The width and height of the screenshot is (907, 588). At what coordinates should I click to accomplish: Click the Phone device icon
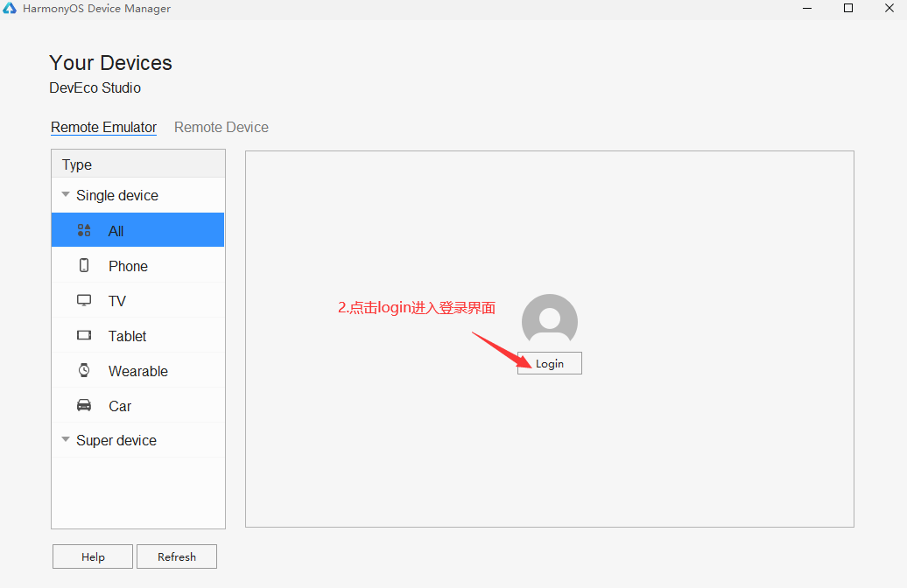click(84, 265)
